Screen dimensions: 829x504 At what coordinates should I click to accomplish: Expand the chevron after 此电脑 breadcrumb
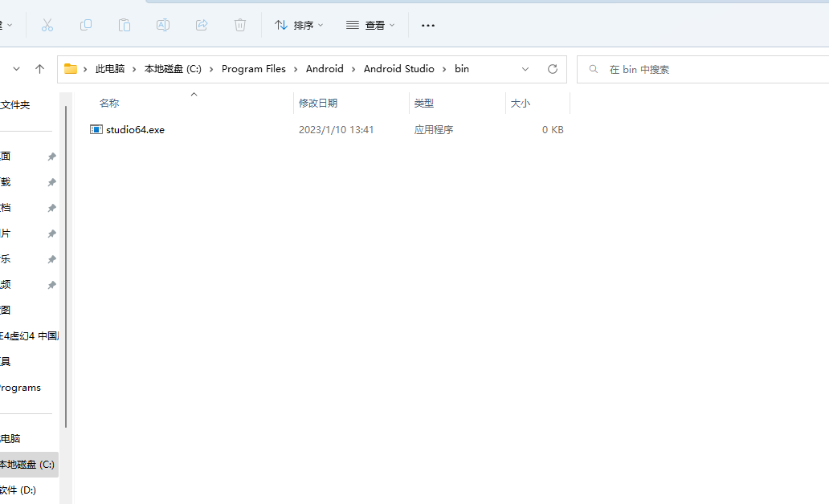click(x=134, y=69)
